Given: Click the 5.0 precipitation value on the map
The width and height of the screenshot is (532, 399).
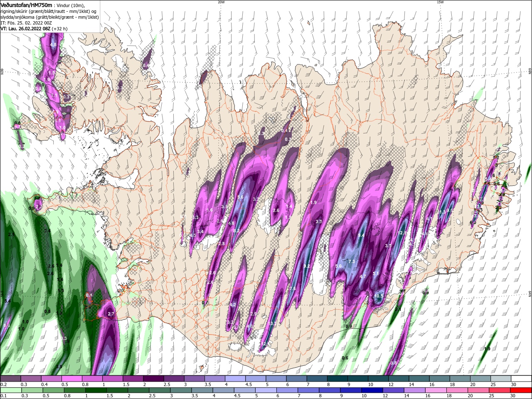Looking at the screenshot, I should [x=338, y=266].
